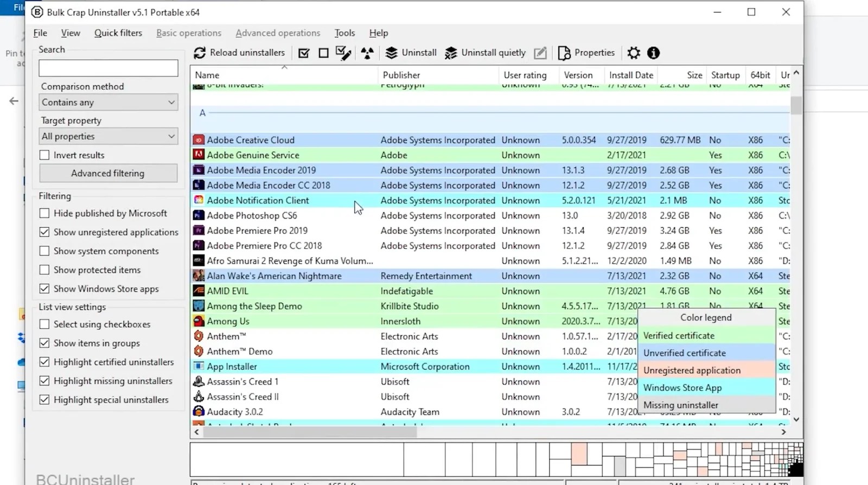Image resolution: width=868 pixels, height=485 pixels.
Task: Select the Windows Store App legend swatch
Action: [x=707, y=388]
